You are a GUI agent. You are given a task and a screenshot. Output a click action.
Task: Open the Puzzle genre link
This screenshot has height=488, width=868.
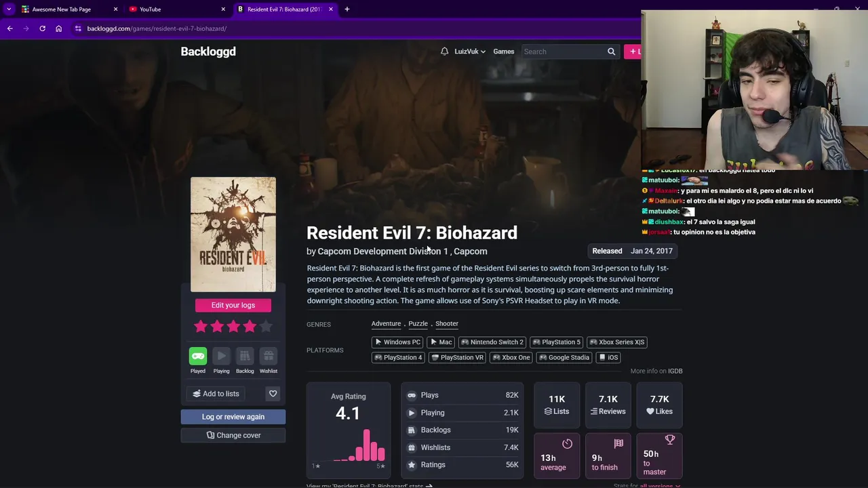click(x=418, y=324)
